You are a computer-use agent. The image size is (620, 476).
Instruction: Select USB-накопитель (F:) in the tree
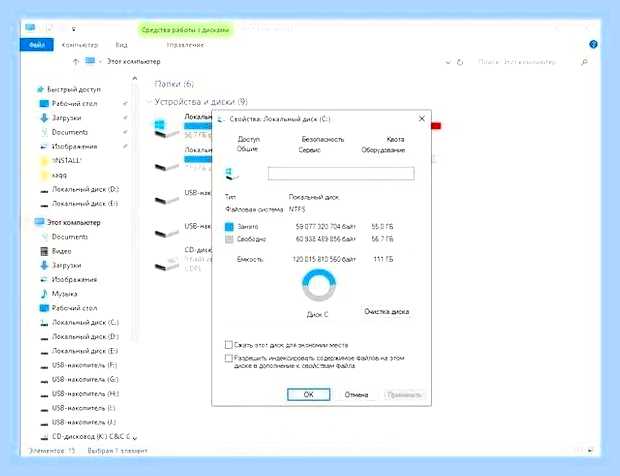[x=85, y=365]
